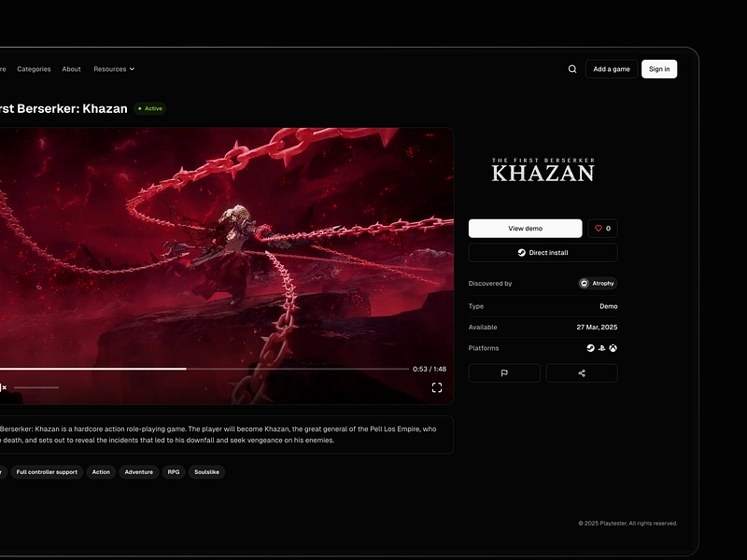The width and height of the screenshot is (747, 560).
Task: Click the PlayStation platform icon
Action: (x=601, y=348)
